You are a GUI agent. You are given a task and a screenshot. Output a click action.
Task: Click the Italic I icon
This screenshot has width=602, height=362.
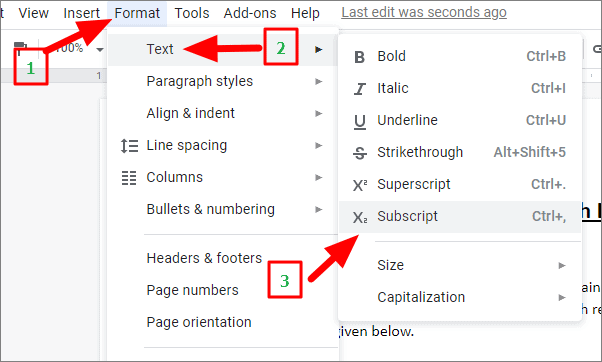tap(359, 89)
